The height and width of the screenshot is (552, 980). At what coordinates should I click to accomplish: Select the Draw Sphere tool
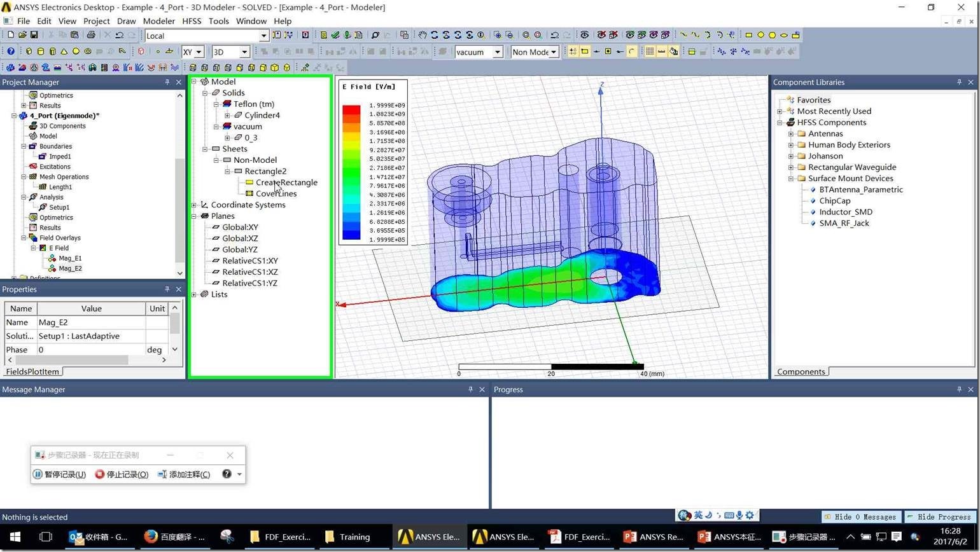[76, 52]
